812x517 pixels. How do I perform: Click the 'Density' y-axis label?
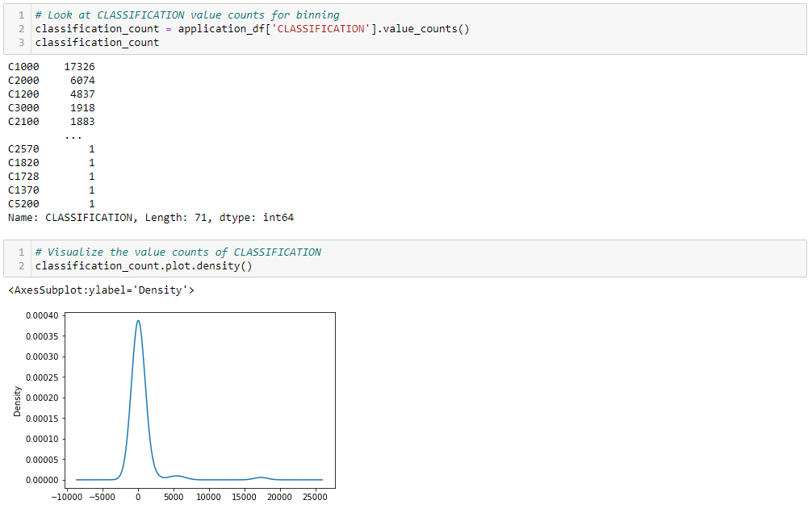tap(17, 401)
